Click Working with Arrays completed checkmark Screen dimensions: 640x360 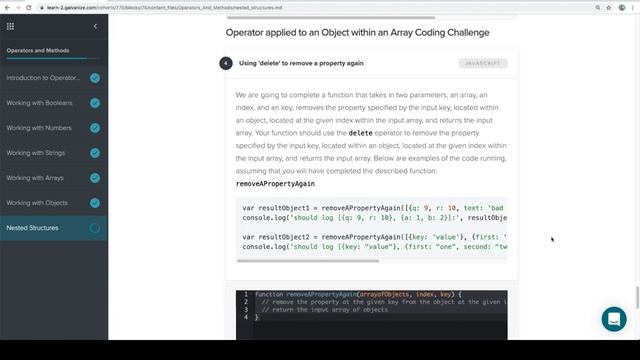(x=95, y=178)
